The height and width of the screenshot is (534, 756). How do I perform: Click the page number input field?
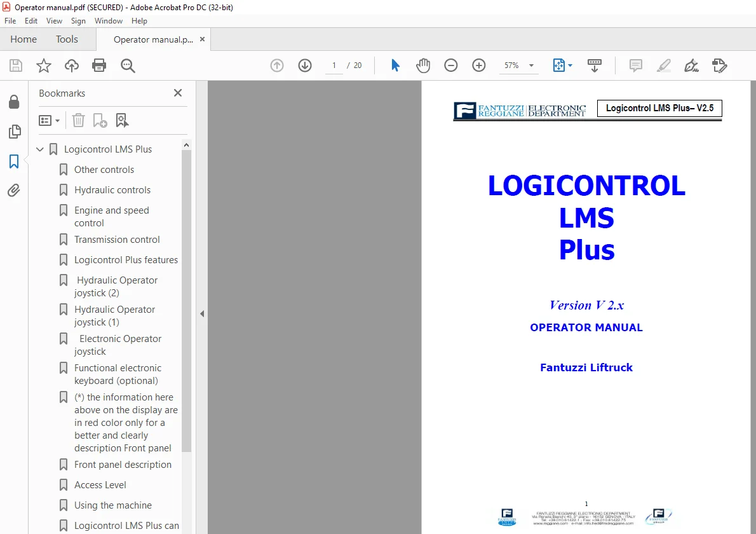(334, 65)
